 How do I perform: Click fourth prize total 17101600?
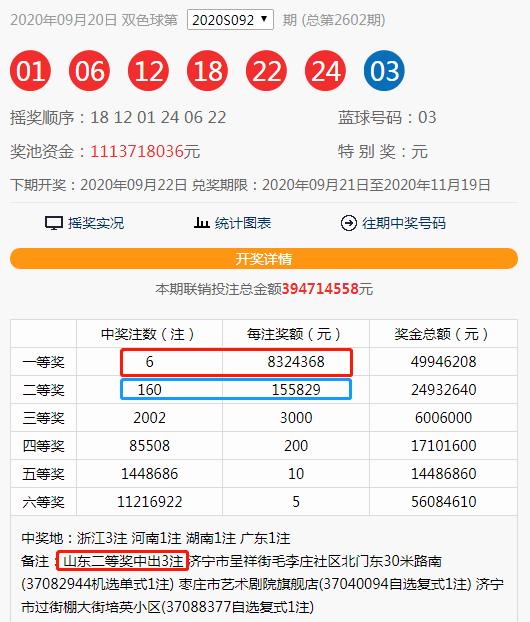443,446
